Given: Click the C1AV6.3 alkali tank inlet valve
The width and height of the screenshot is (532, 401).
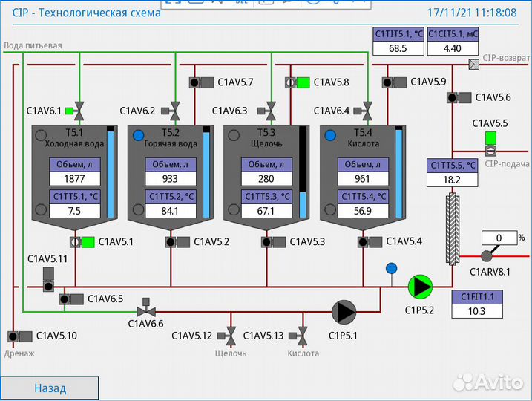Looking at the screenshot, I should pyautogui.click(x=270, y=111).
